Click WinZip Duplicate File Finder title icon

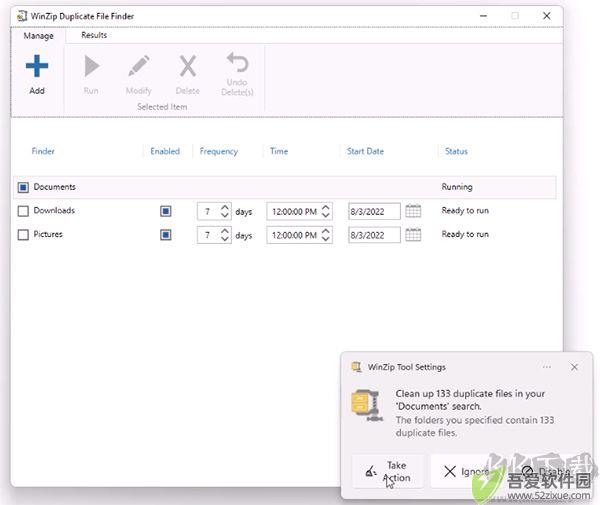coord(22,16)
